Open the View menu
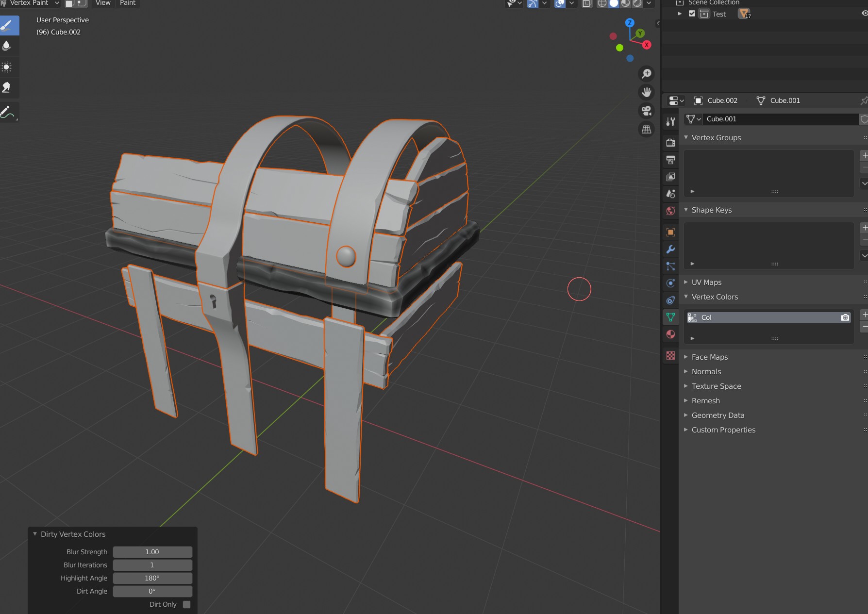This screenshot has height=614, width=868. pyautogui.click(x=103, y=3)
